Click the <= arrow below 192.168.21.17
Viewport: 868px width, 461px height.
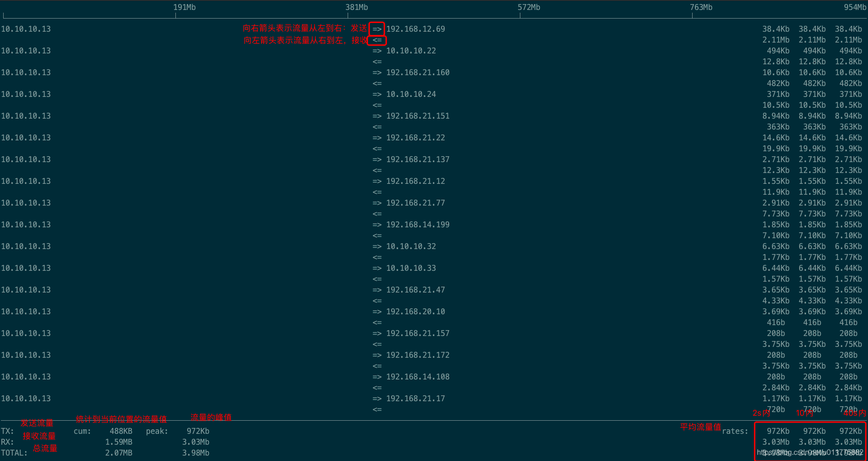[377, 409]
